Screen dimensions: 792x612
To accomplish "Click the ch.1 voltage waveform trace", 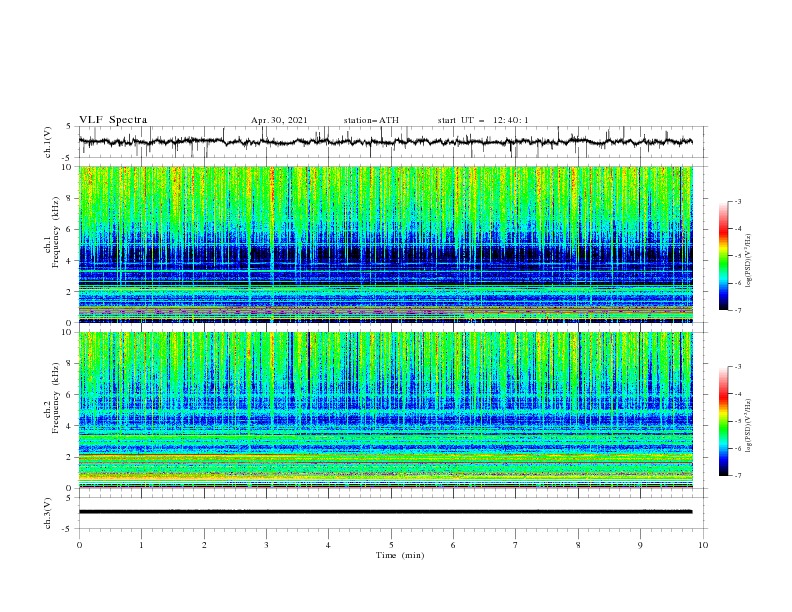I will point(385,142).
